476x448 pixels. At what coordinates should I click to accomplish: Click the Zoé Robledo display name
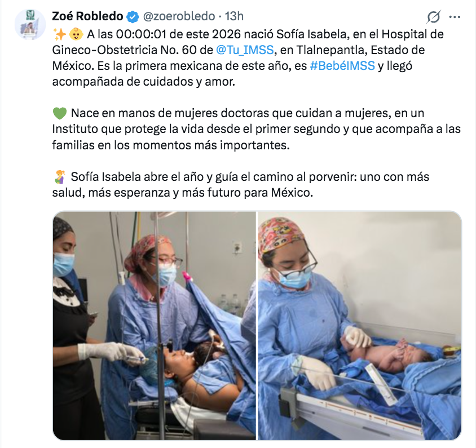(x=87, y=16)
